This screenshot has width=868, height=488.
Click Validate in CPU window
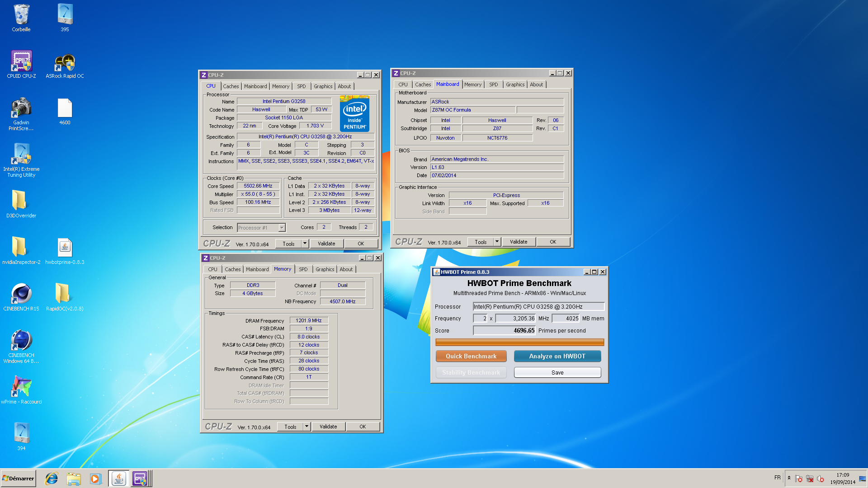point(326,244)
